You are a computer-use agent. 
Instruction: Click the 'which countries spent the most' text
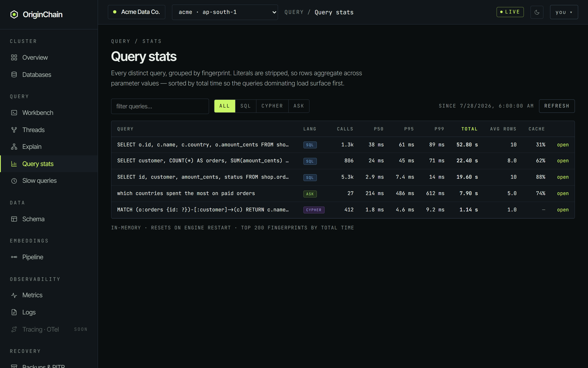(186, 194)
